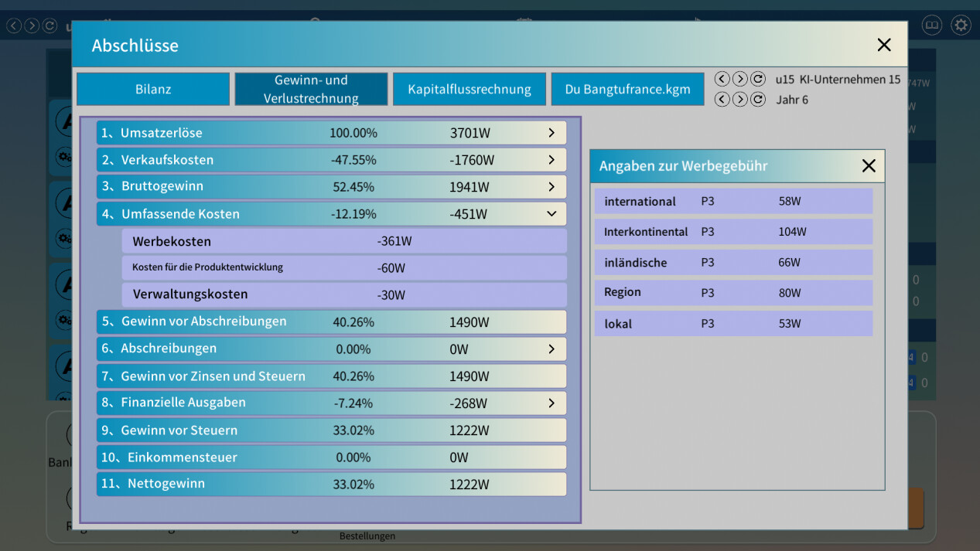Open the handbook book icon

tap(932, 26)
